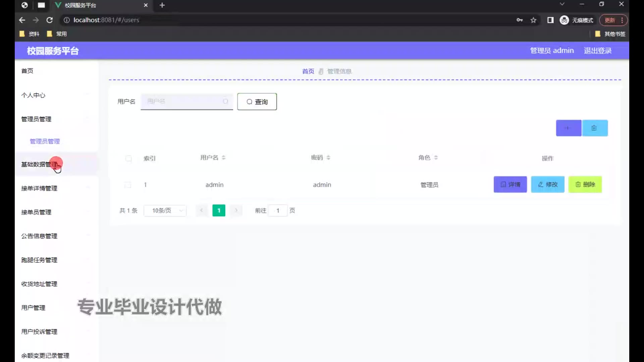This screenshot has height=362, width=644.
Task: Click the purple plus add button
Action: pyautogui.click(x=568, y=128)
